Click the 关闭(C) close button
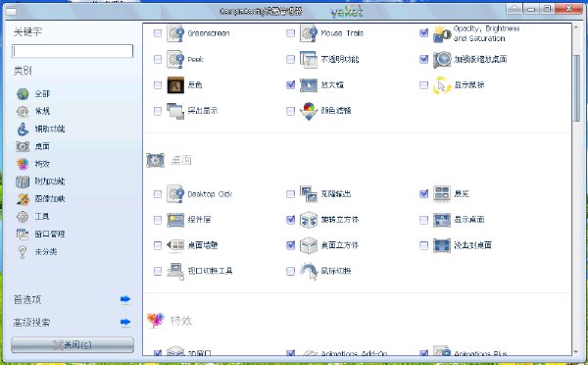This screenshot has width=588, height=365. coord(73,344)
